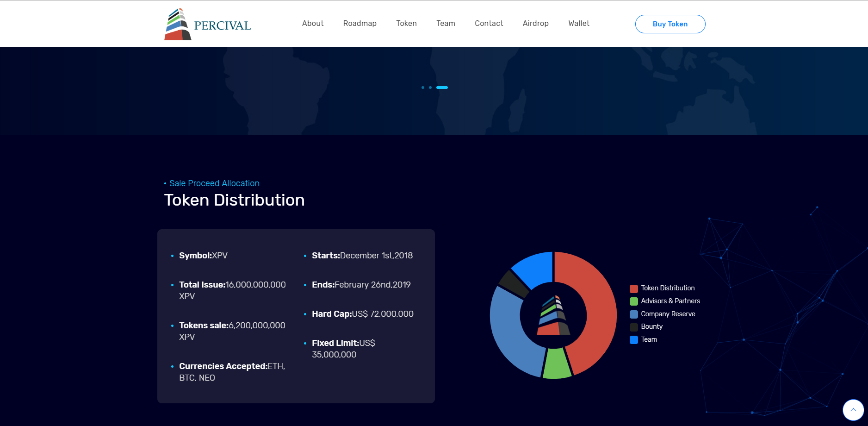Click the Company Reserve legend swatch
868x426 pixels.
coord(634,314)
